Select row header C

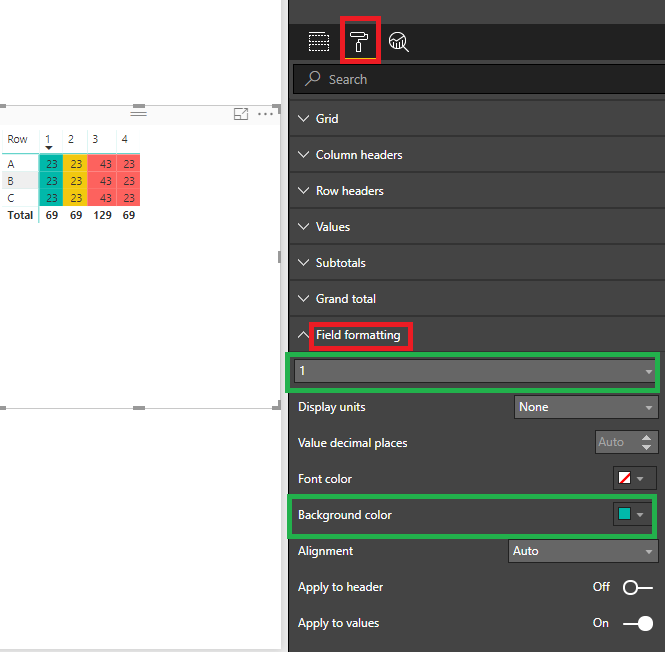coord(11,198)
